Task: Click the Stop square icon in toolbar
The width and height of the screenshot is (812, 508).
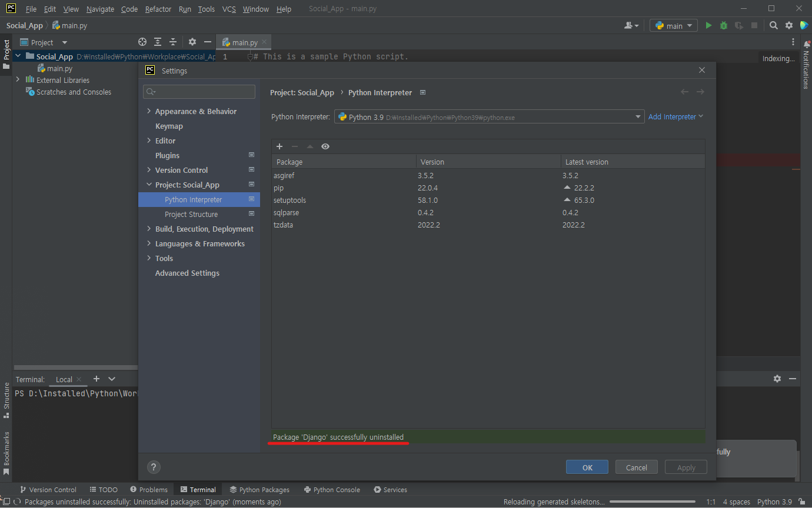Action: pos(754,25)
